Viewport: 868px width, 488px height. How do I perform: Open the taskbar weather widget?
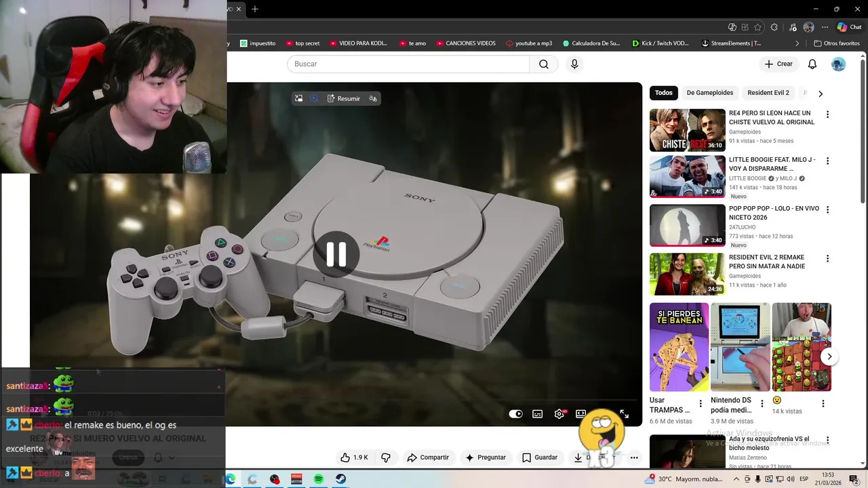tap(684, 479)
